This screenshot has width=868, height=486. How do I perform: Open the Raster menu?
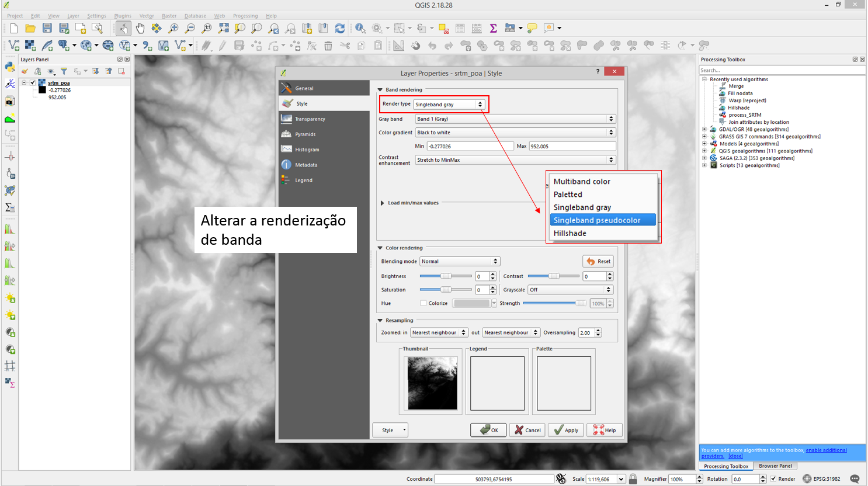[169, 16]
